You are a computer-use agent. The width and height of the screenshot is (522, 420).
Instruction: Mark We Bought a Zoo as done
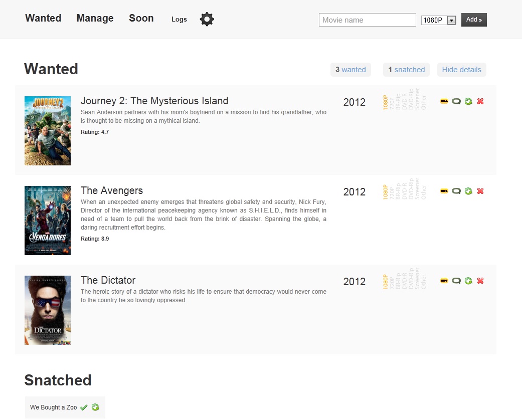click(84, 407)
